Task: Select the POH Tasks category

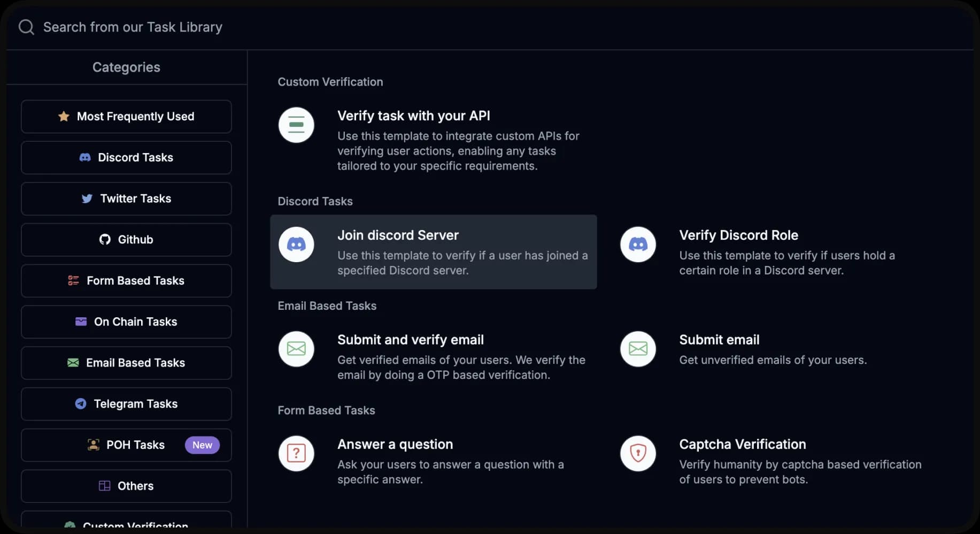Action: [126, 445]
